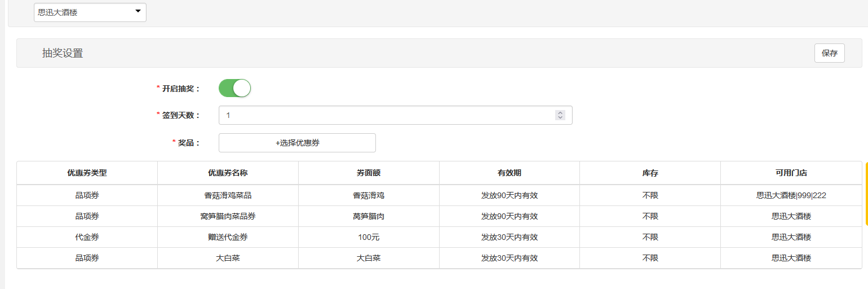Open the +选择优惠券 coupon selector
The width and height of the screenshot is (868, 289).
click(297, 143)
